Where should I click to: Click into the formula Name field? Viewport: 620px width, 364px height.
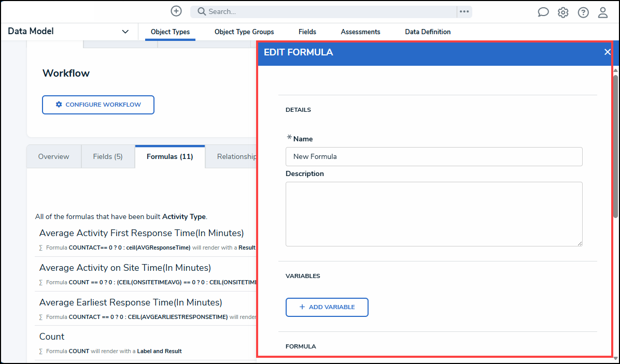pyautogui.click(x=434, y=156)
